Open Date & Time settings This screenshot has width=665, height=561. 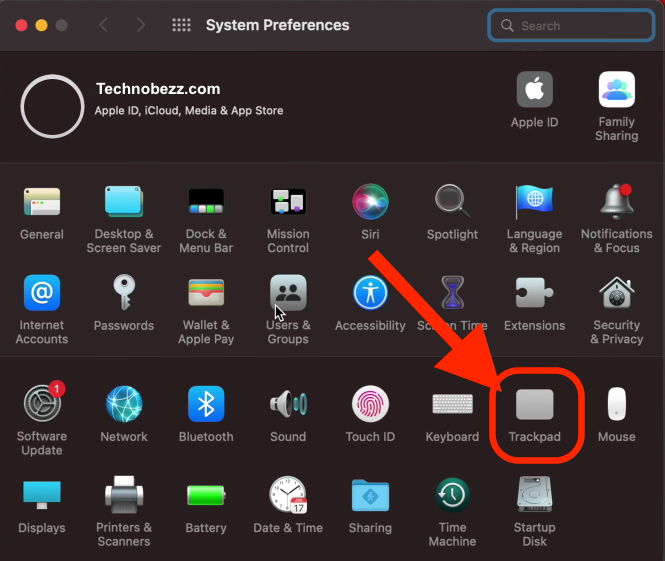click(288, 495)
